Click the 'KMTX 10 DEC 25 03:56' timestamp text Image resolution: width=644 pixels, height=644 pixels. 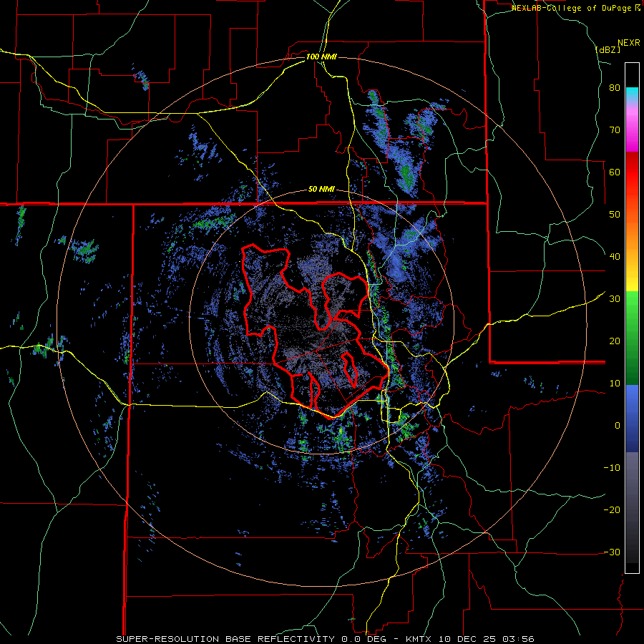[x=470, y=639]
